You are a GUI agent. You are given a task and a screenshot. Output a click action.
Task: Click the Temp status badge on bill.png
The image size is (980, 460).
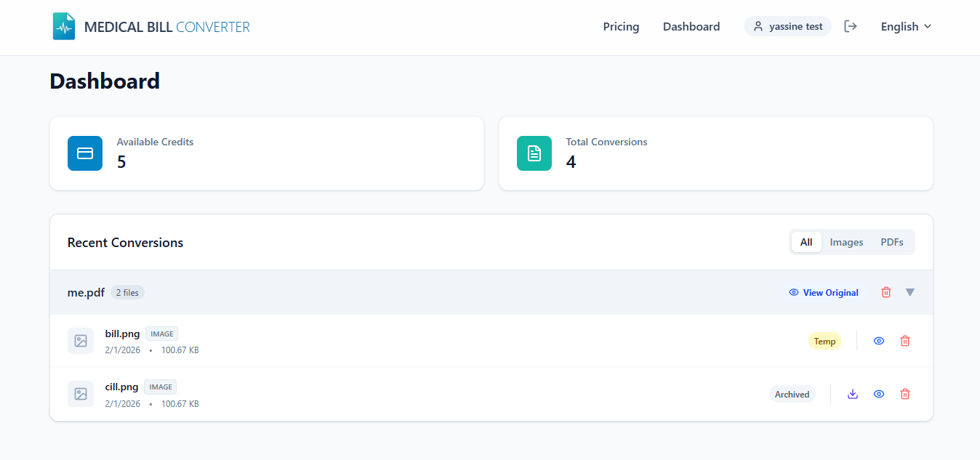pos(824,340)
